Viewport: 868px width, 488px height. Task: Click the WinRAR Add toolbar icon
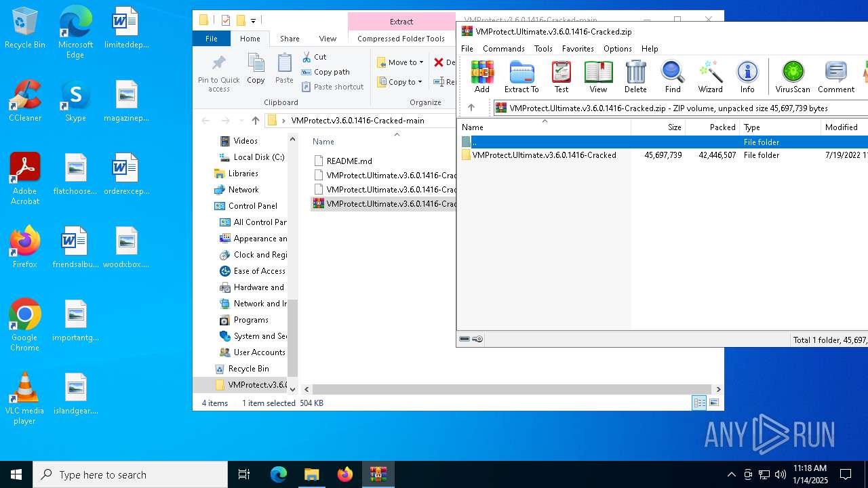[x=482, y=77]
